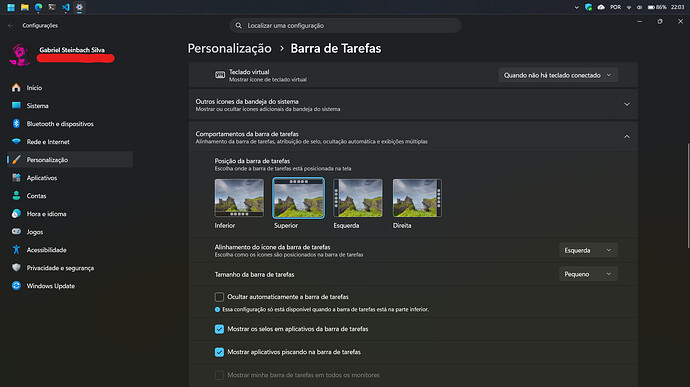The height and width of the screenshot is (387, 690).
Task: Click 'Alinhamento do ícone da barra de tarefas' label
Action: [272, 247]
